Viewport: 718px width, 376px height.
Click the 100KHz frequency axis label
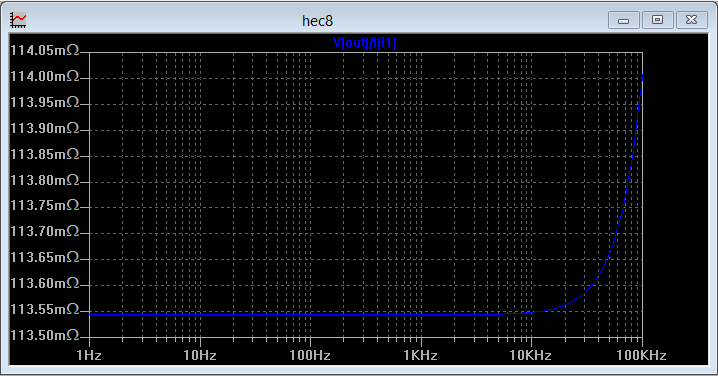click(x=641, y=355)
